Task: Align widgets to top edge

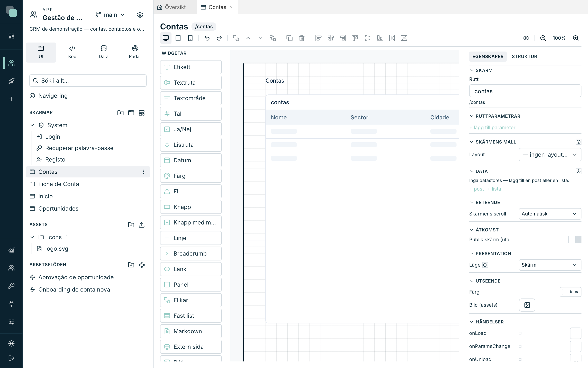Action: click(355, 38)
